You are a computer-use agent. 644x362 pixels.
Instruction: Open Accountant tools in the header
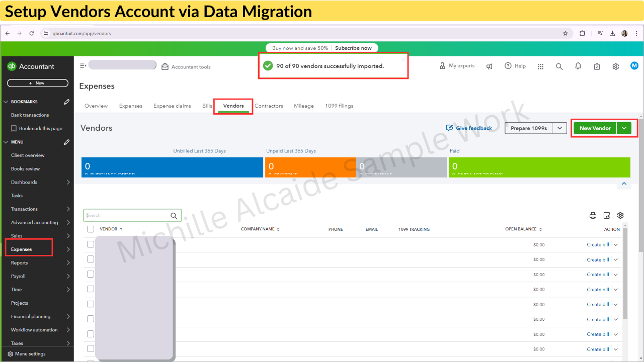click(186, 67)
